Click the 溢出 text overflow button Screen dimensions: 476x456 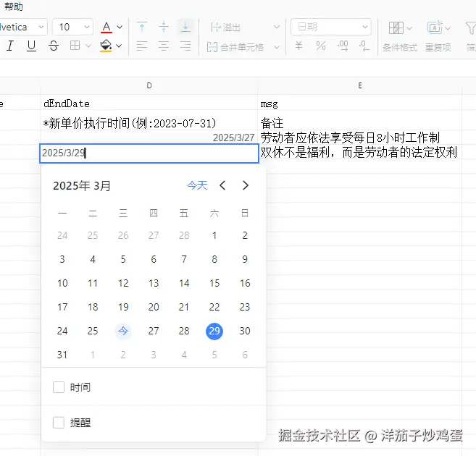pyautogui.click(x=225, y=28)
